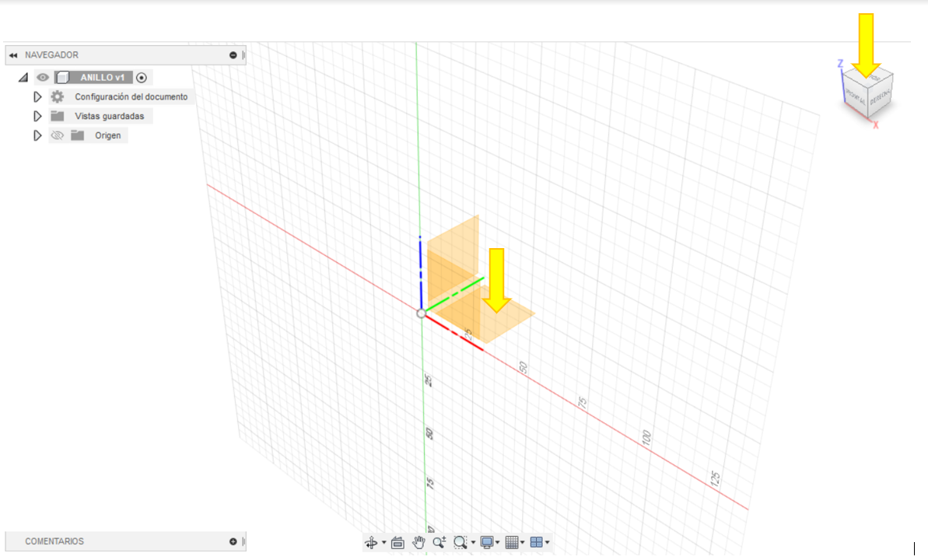Collapse the ANILLO v1 root node
This screenshot has width=928, height=560.
[x=23, y=78]
